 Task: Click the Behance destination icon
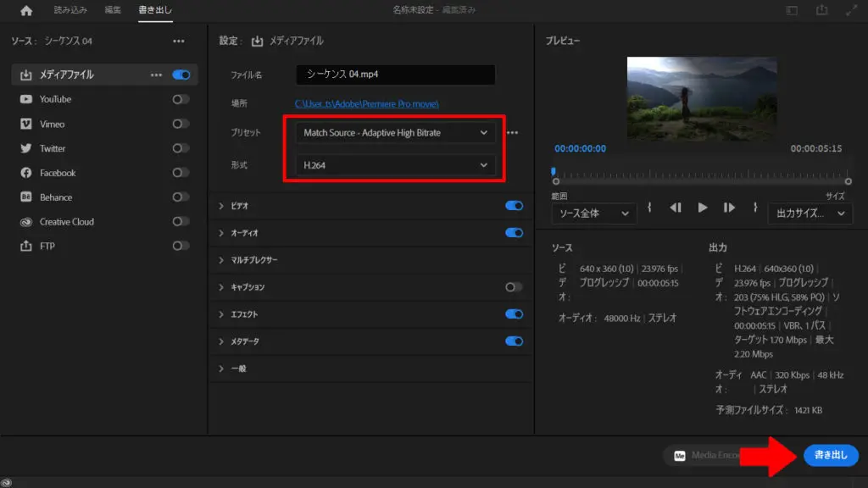coord(25,197)
